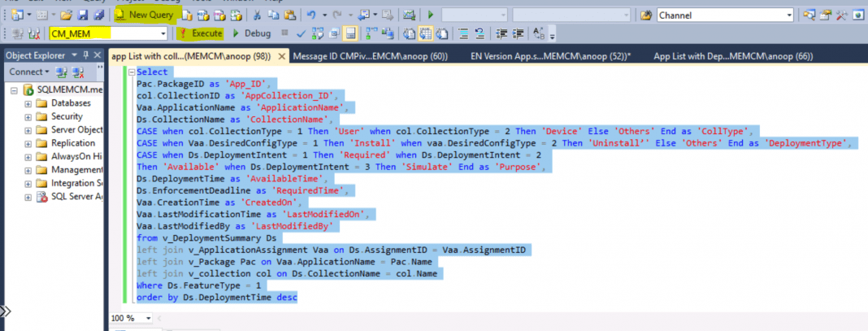The image size is (868, 331).
Task: Expand the SQL Server Agent node
Action: tap(28, 197)
